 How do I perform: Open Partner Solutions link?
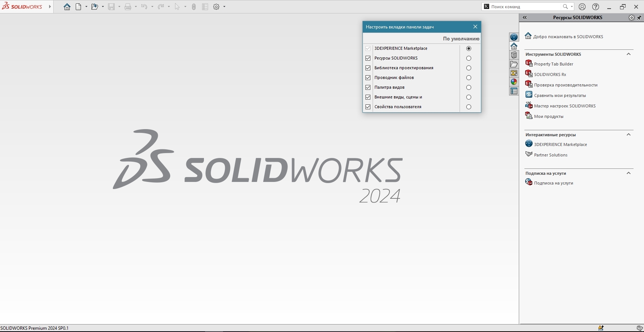(x=547, y=155)
